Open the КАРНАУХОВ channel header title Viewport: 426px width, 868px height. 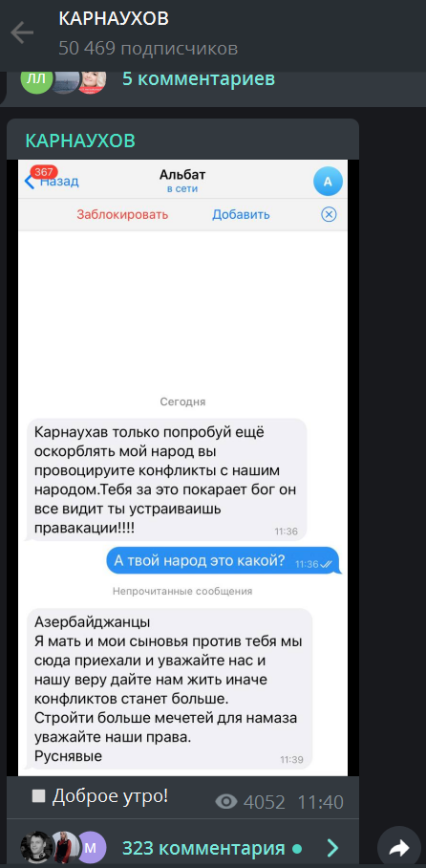[x=114, y=19]
